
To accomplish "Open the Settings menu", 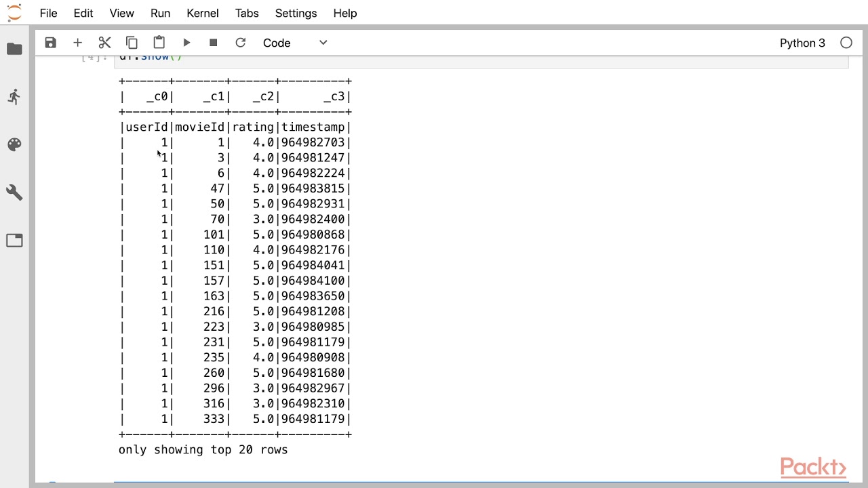I will [296, 13].
